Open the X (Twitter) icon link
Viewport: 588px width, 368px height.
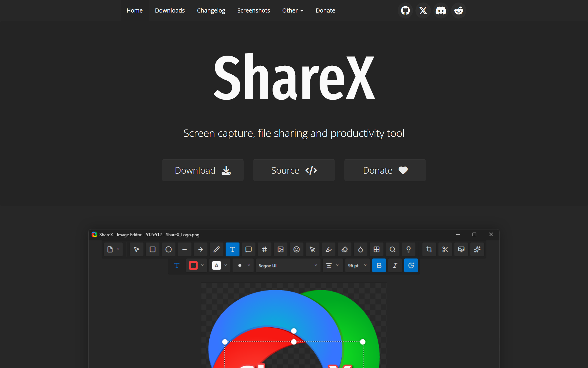(423, 11)
